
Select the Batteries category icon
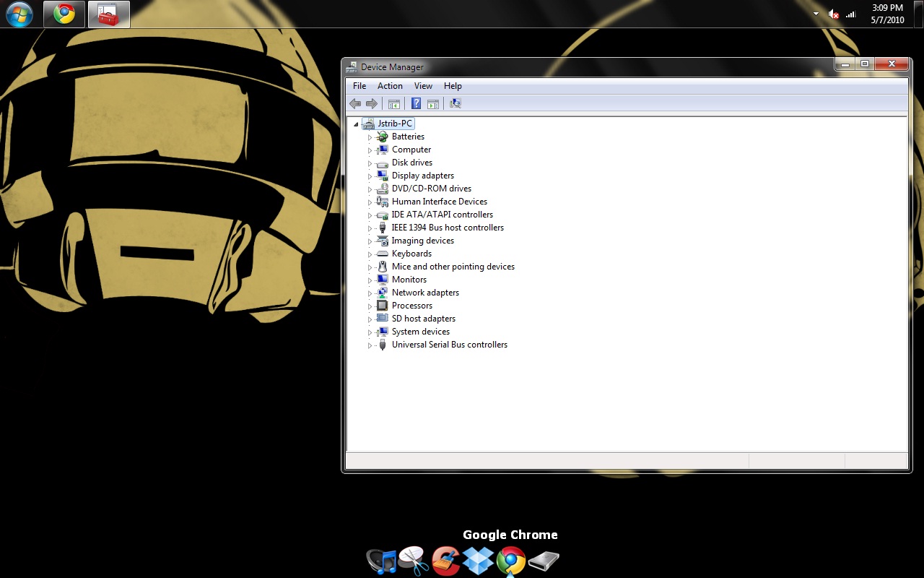click(382, 137)
